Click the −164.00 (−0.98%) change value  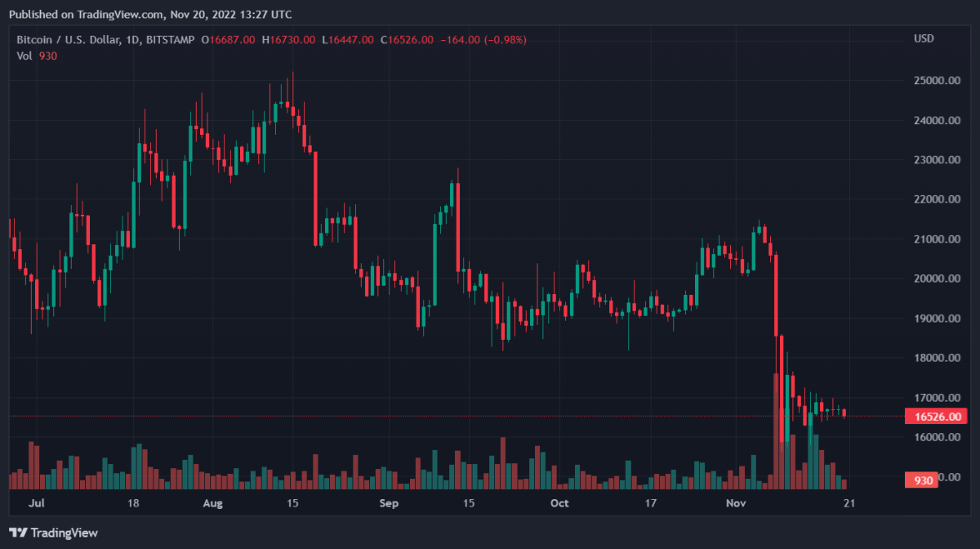[x=485, y=39]
